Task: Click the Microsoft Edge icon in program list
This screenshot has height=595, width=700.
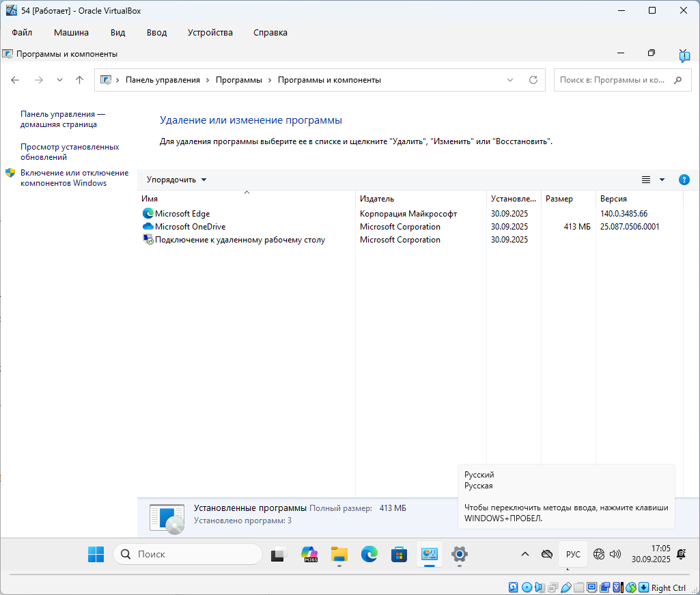Action: pyautogui.click(x=148, y=214)
